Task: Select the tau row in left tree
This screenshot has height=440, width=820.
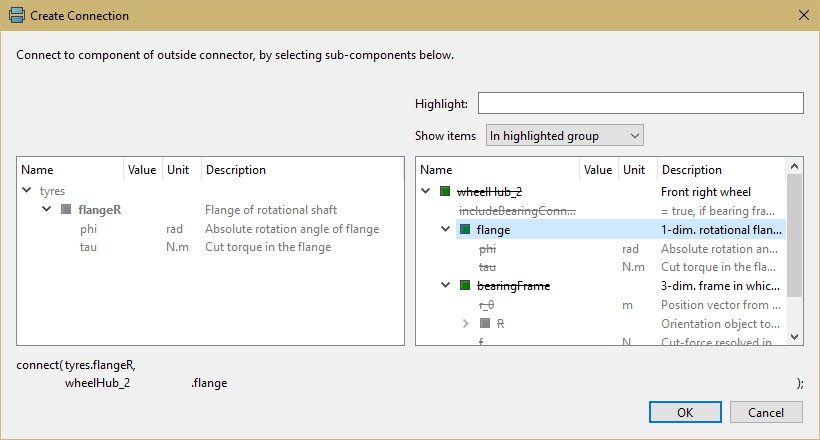Action: [x=89, y=247]
